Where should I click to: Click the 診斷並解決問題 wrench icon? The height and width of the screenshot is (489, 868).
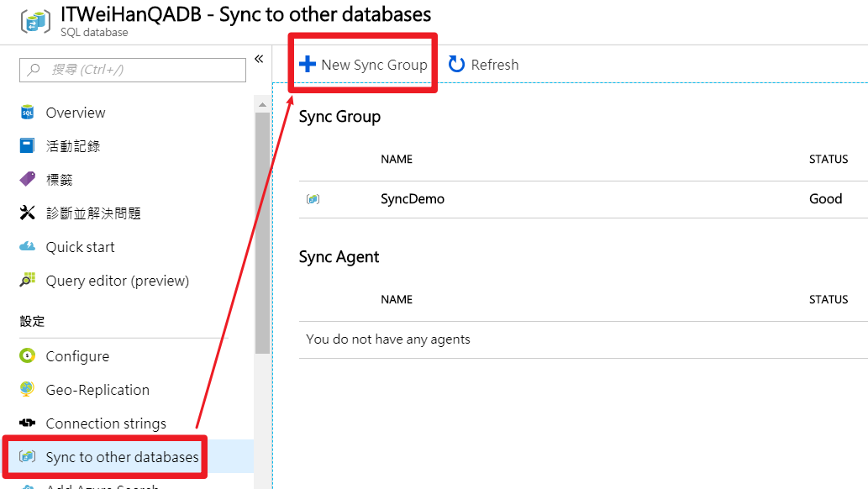click(27, 213)
